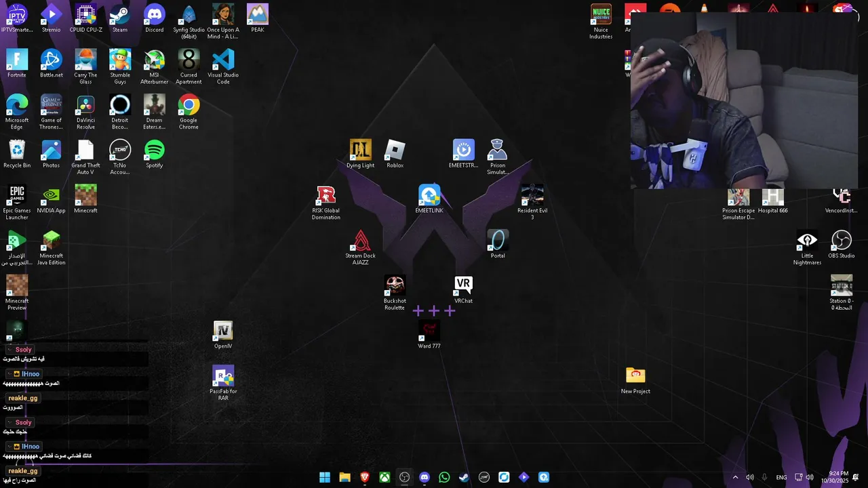Screen dimensions: 868x488
Task: Launch Spotify from the desktop
Action: click(155, 155)
